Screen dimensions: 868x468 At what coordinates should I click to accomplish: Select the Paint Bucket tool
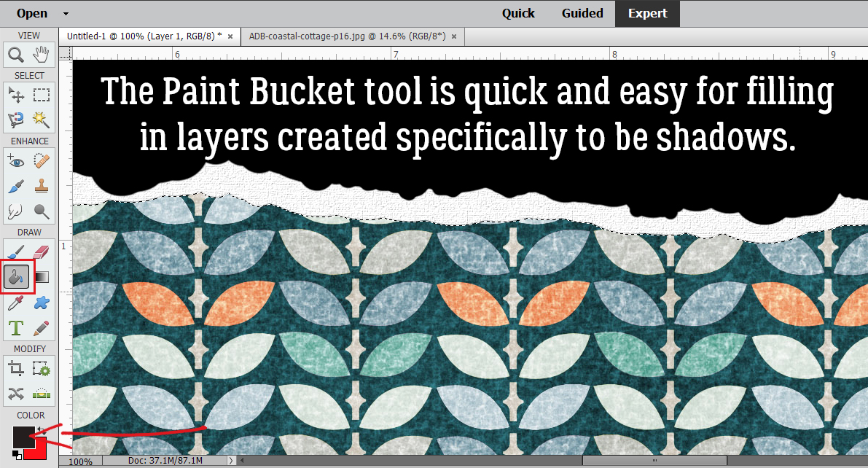coord(16,276)
